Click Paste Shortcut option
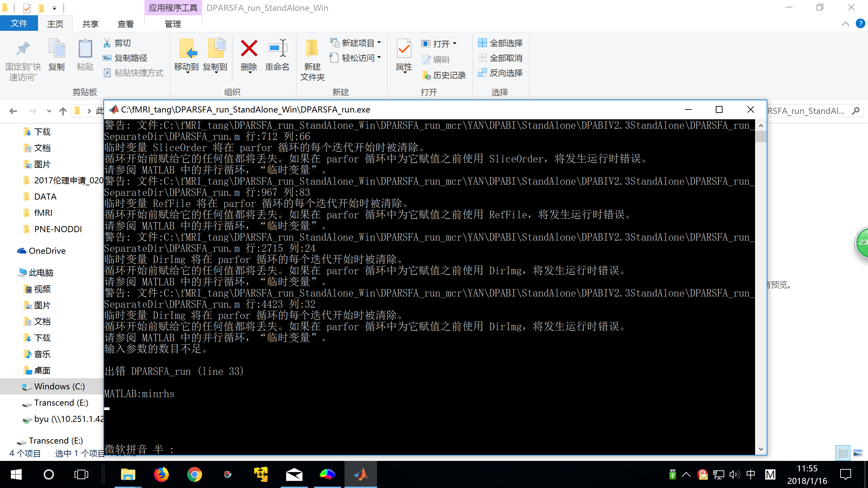The image size is (868, 488). coord(133,73)
